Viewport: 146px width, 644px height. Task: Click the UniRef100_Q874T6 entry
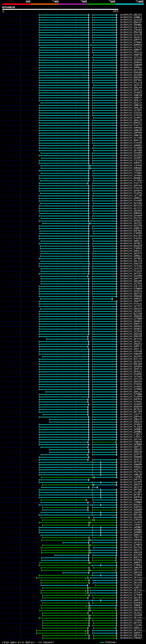coord(131,623)
